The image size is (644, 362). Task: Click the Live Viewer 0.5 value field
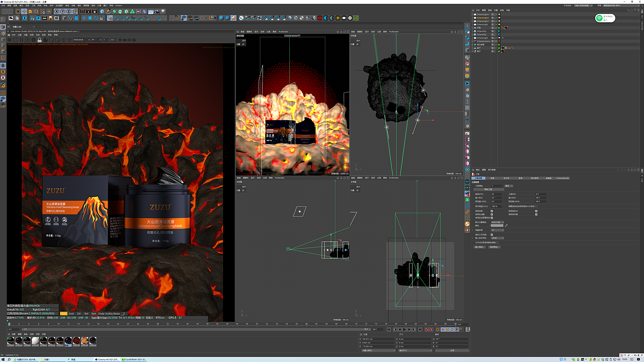(x=114, y=40)
